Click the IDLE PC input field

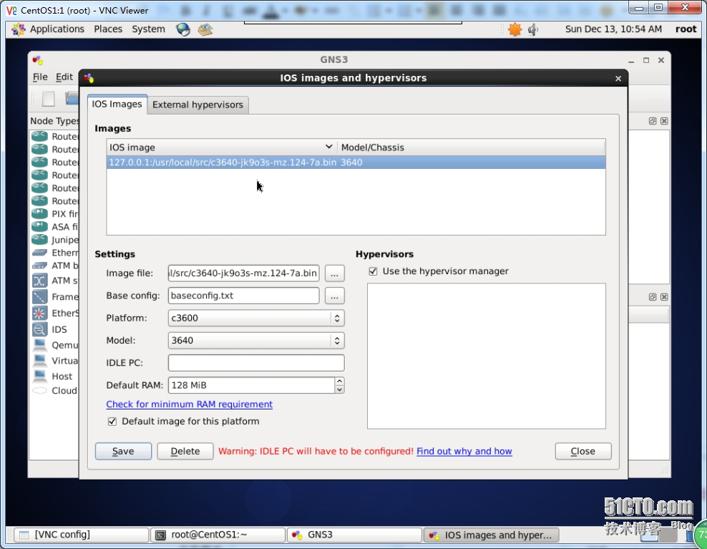click(256, 363)
